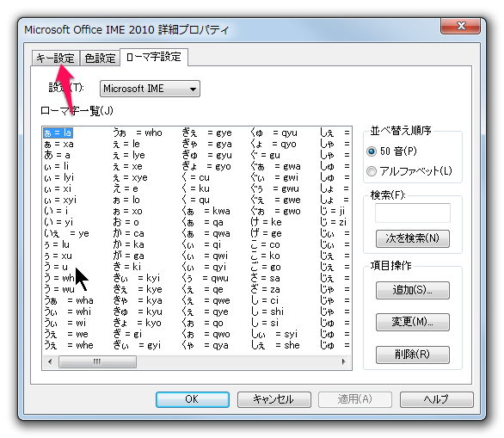The width and height of the screenshot is (504, 438).
Task: Select the 'ぐぉ = gwo' entry
Action: [x=275, y=212]
